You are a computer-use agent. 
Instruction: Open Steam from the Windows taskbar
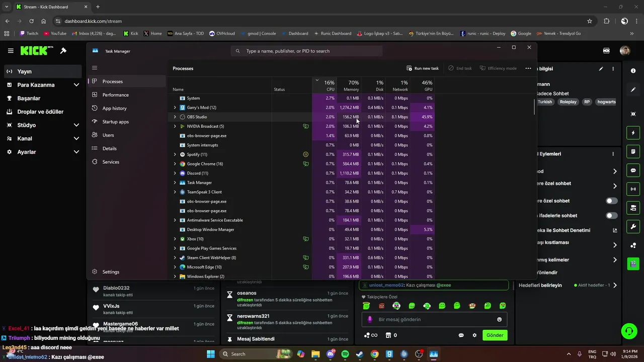pos(360,354)
